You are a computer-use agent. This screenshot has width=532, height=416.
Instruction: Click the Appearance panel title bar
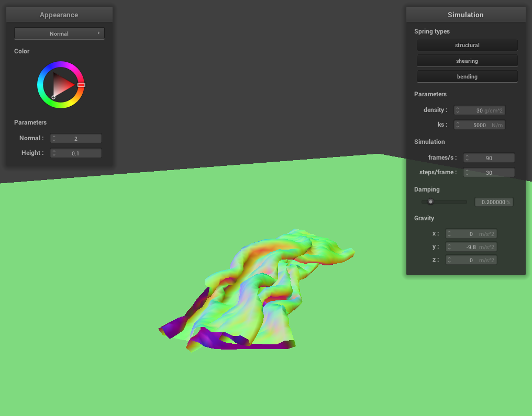tap(59, 15)
